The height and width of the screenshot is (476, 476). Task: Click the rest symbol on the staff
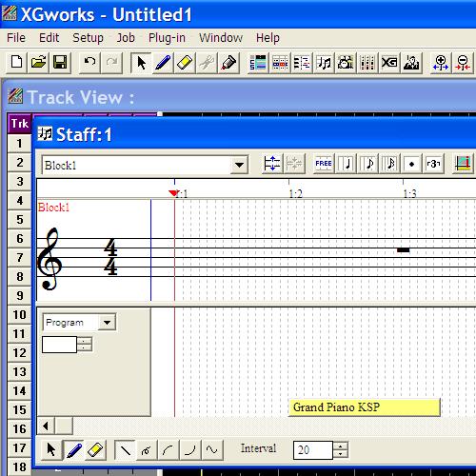[404, 250]
